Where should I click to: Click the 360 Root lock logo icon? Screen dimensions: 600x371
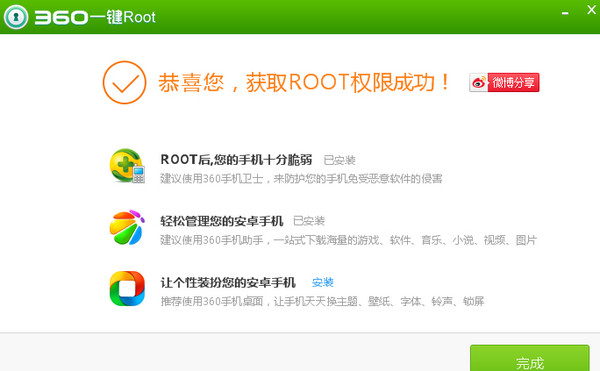[16, 17]
